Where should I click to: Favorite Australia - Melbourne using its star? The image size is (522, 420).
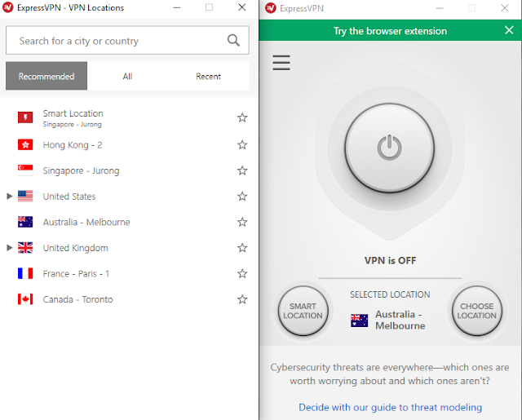click(242, 222)
